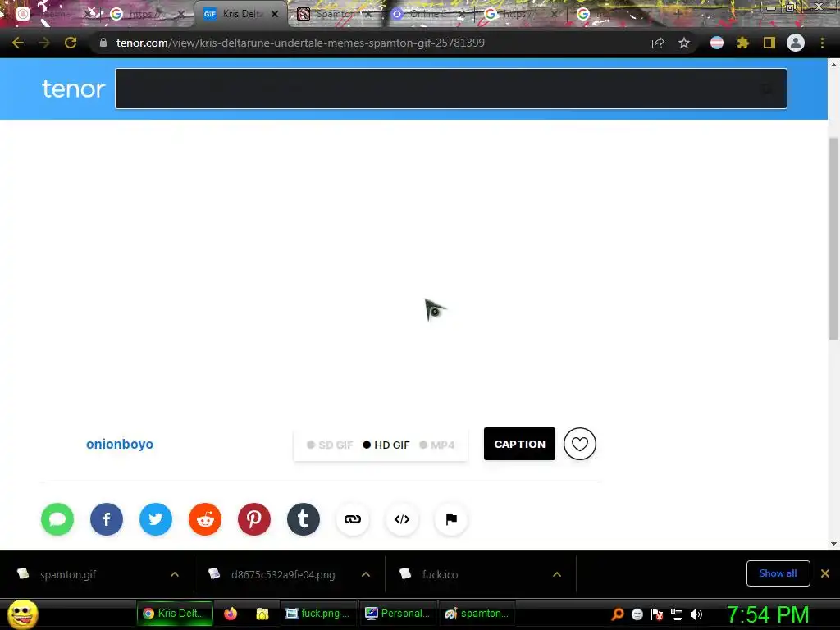Open the smiley face start button
Viewport: 840px width, 630px height.
coord(23,614)
